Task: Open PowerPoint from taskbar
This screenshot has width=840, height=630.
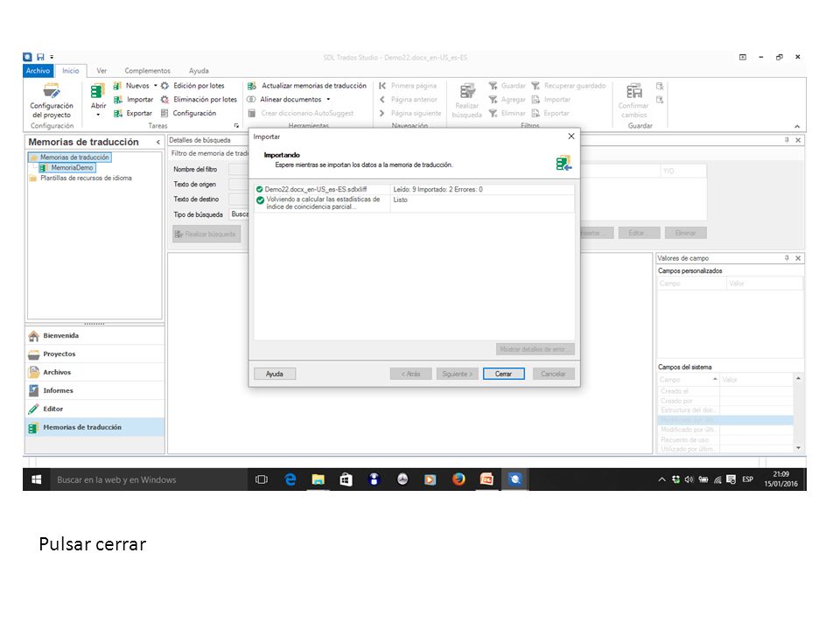Action: tap(486, 479)
